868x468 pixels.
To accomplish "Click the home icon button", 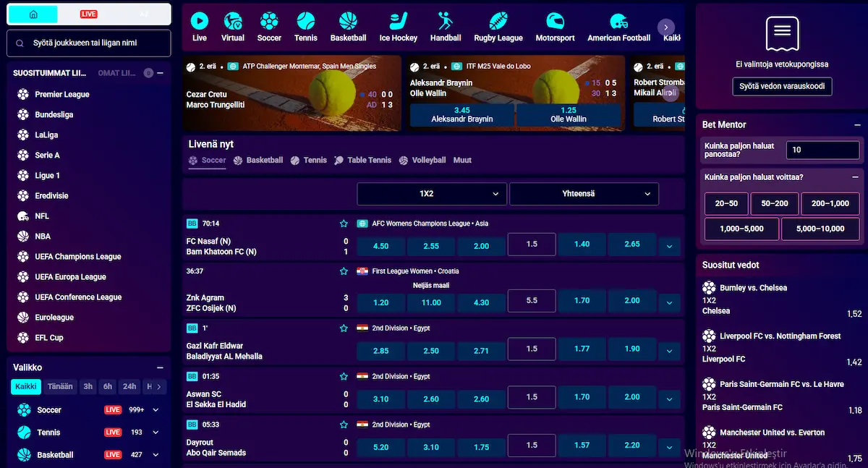I will (33, 14).
